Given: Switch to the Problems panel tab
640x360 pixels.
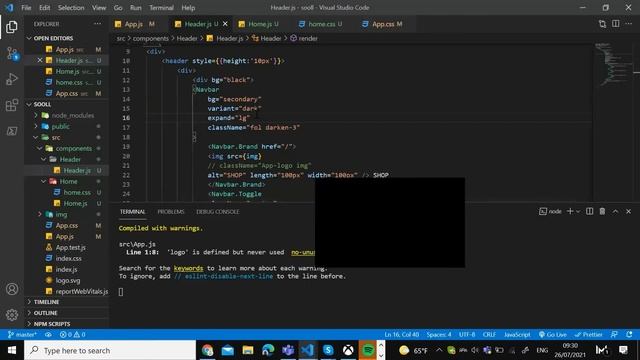Looking at the screenshot, I should tap(171, 212).
